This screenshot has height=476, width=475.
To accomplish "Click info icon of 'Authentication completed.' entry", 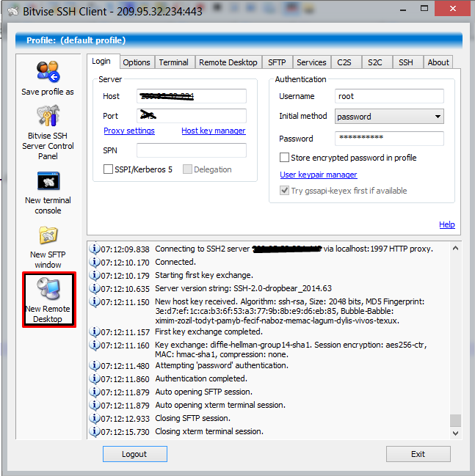I will point(95,378).
